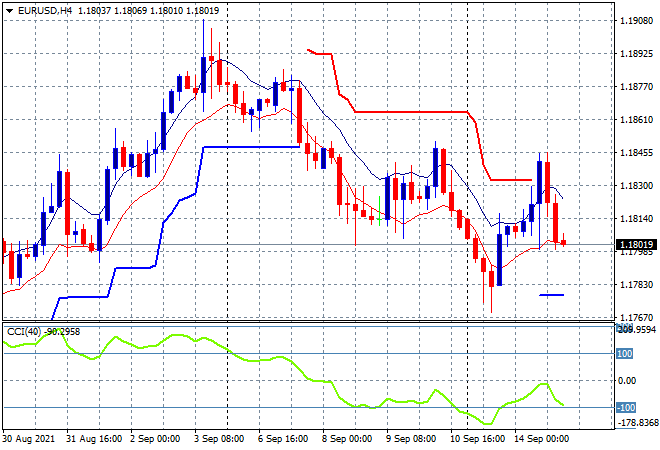Click the tallest blue candle at the chart peak
660x450 pixels.
pos(203,75)
